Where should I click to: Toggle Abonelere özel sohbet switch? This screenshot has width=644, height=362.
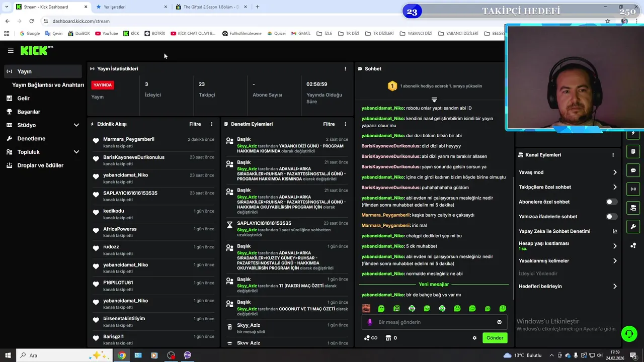pyautogui.click(x=611, y=202)
